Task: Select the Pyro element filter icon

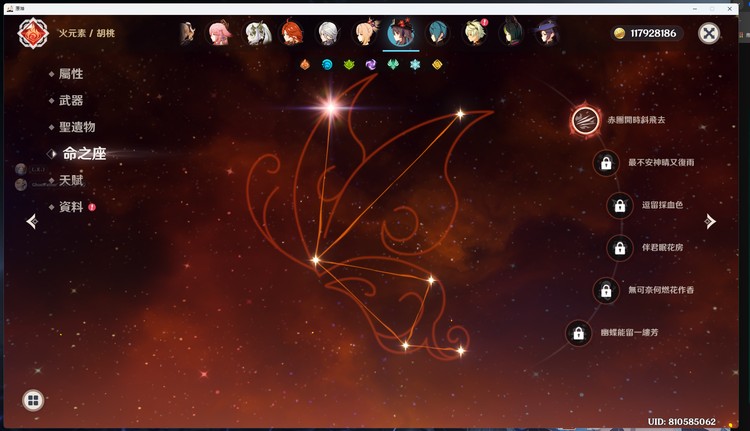Action: pyautogui.click(x=305, y=64)
